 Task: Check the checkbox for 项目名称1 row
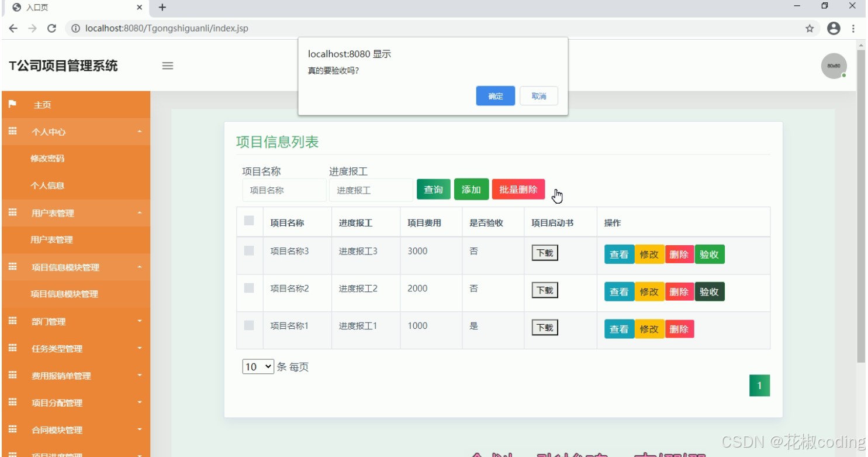[250, 326]
